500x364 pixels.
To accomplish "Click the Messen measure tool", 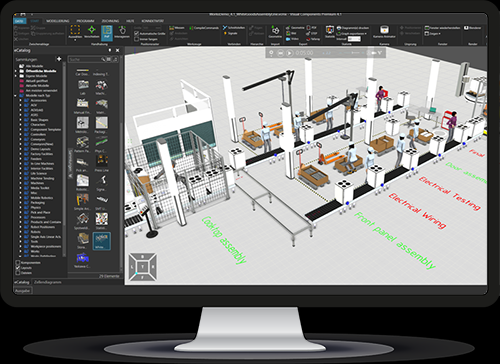I will [177, 28].
